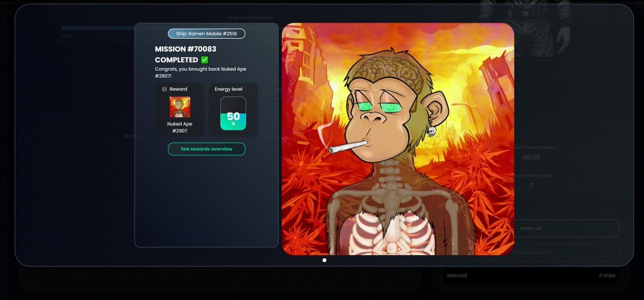Click the Ship: Ramen Mobile #2518 badge

[x=207, y=34]
